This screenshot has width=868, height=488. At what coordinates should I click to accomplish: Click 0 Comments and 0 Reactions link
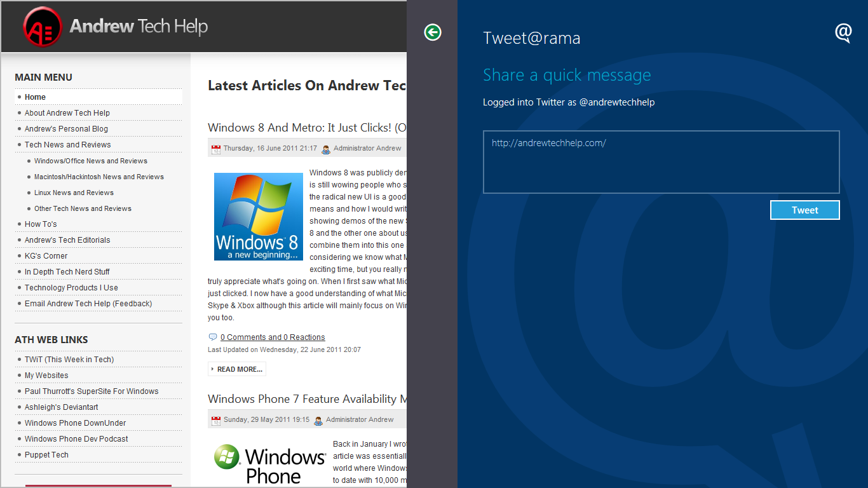(x=273, y=337)
